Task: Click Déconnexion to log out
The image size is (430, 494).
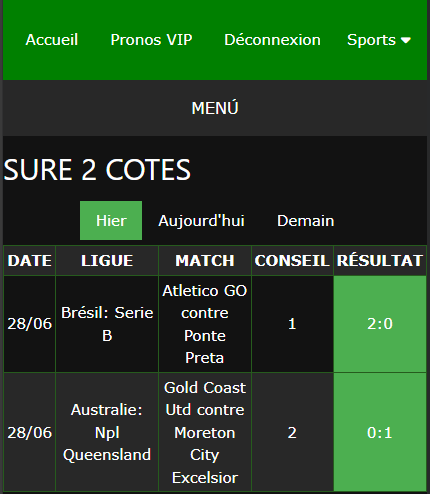Action: [272, 40]
